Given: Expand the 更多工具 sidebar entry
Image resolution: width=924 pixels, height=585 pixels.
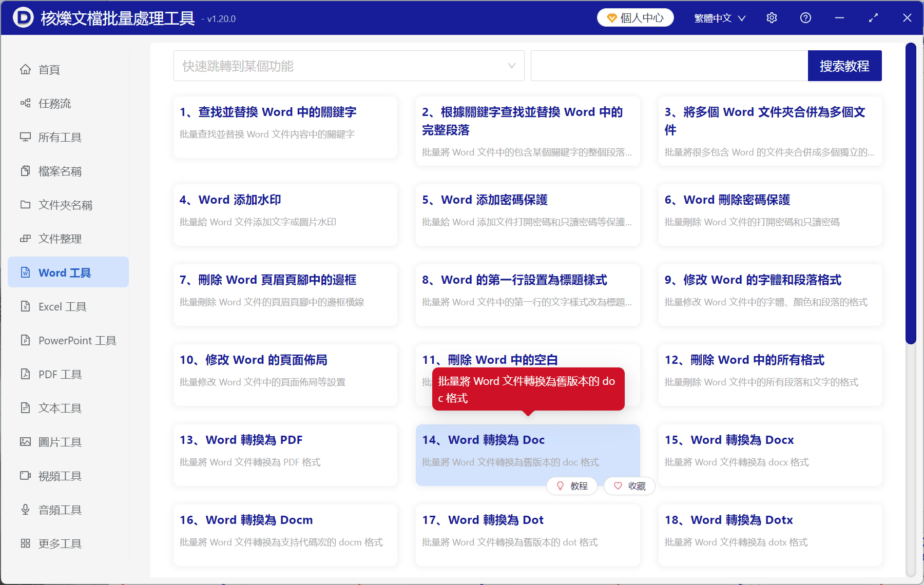Looking at the screenshot, I should [60, 543].
